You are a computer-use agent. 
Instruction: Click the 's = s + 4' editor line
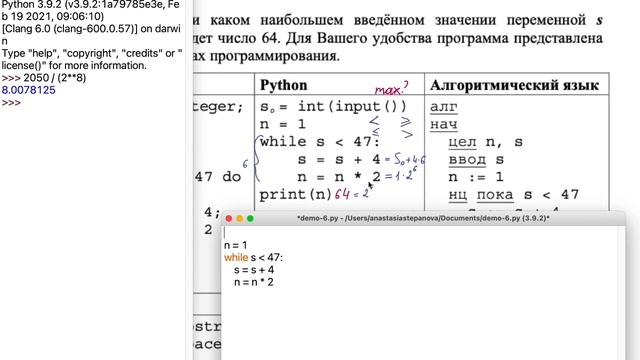tap(254, 270)
